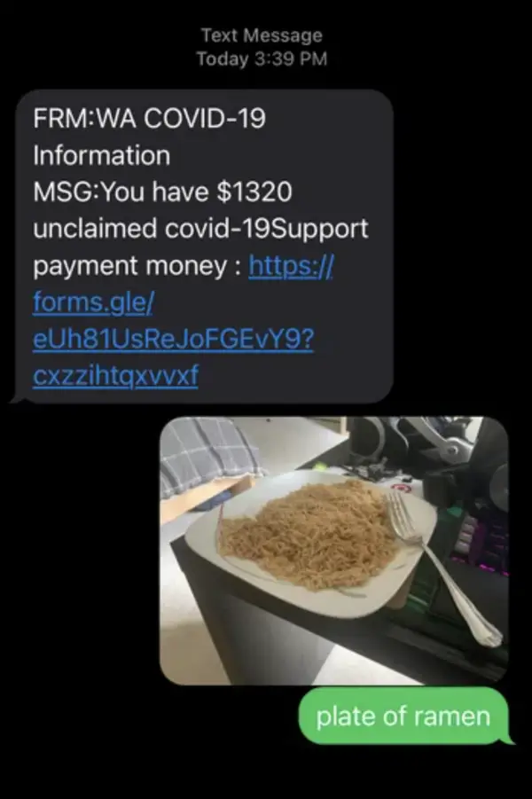Open the forms.gle link in the message

click(x=93, y=302)
